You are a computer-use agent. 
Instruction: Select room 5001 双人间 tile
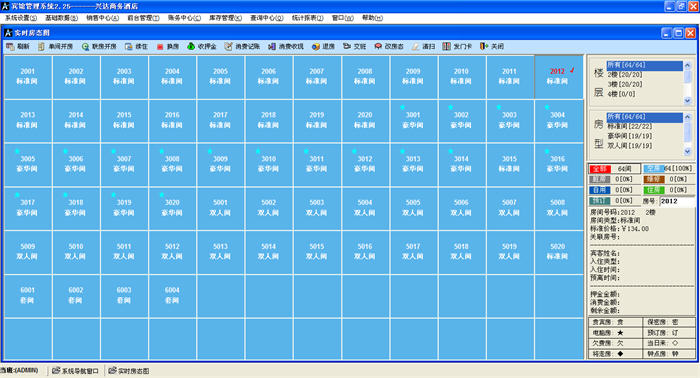pos(220,208)
